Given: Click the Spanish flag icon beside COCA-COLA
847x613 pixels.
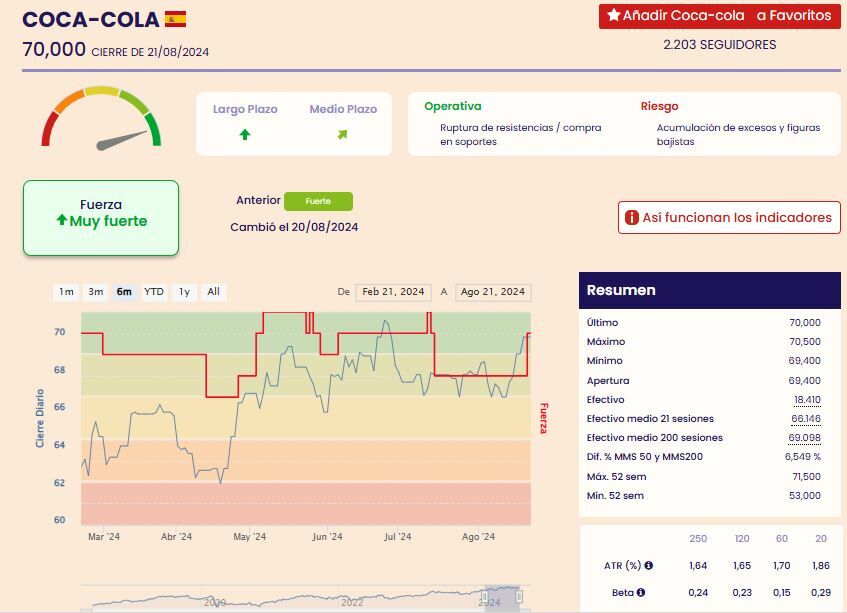Looking at the screenshot, I should (x=175, y=19).
